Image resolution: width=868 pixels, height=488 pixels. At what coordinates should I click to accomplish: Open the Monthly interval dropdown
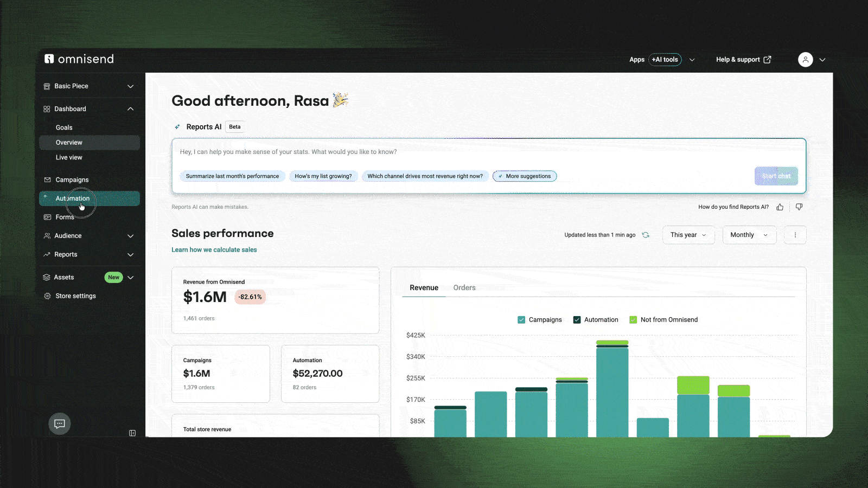tap(749, 235)
